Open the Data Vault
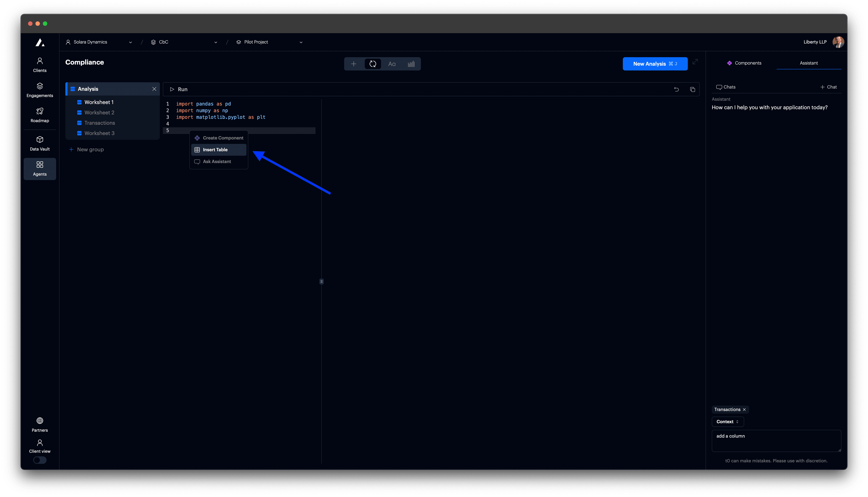Image resolution: width=868 pixels, height=497 pixels. [x=40, y=143]
